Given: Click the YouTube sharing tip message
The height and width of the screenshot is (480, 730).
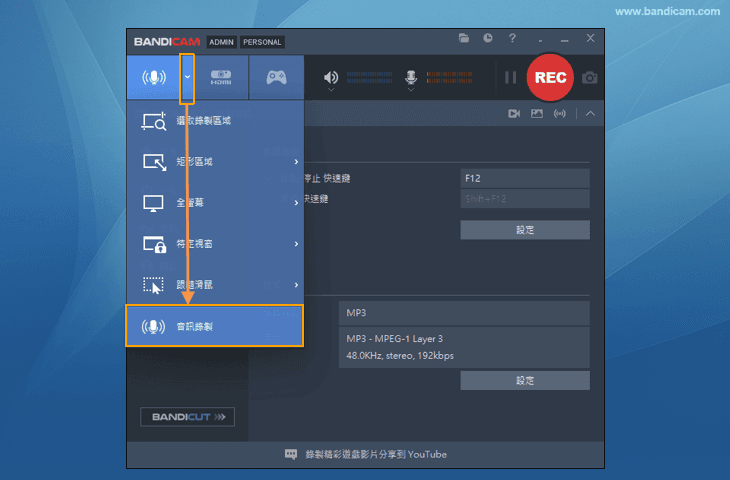Looking at the screenshot, I should pos(376,454).
